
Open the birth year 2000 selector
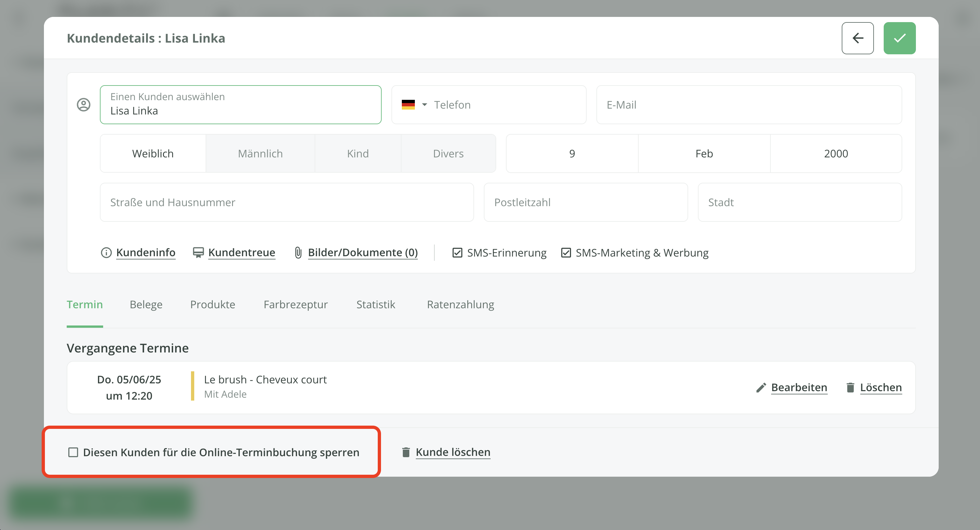point(836,153)
